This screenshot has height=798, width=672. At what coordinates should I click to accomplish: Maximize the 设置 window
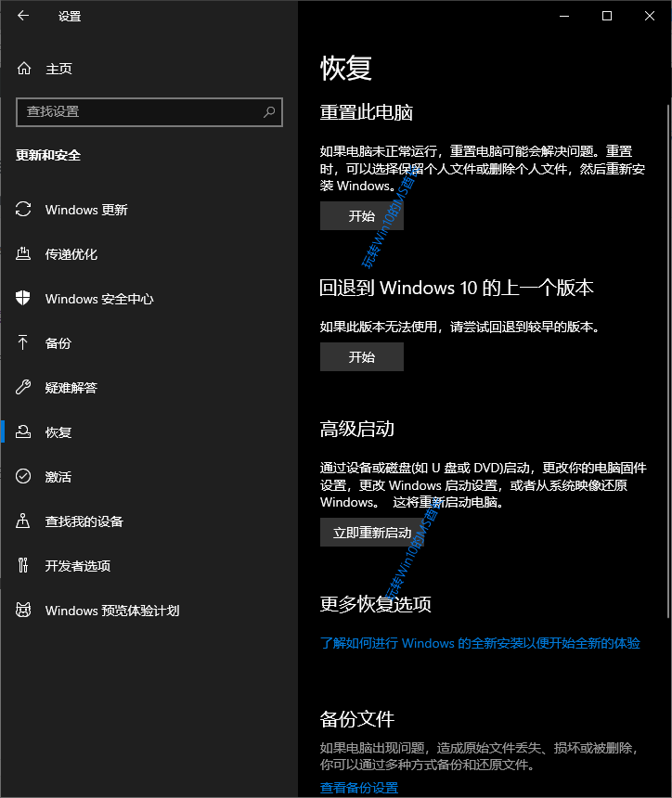[x=607, y=16]
